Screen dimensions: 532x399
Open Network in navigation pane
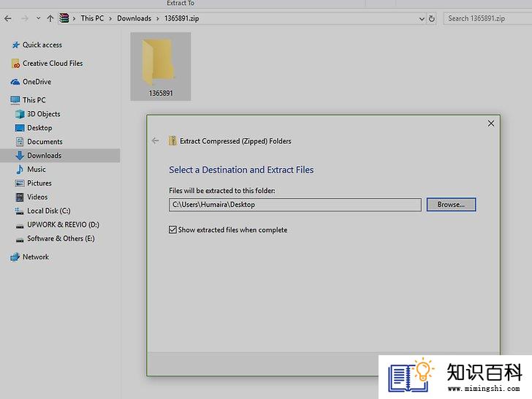36,257
